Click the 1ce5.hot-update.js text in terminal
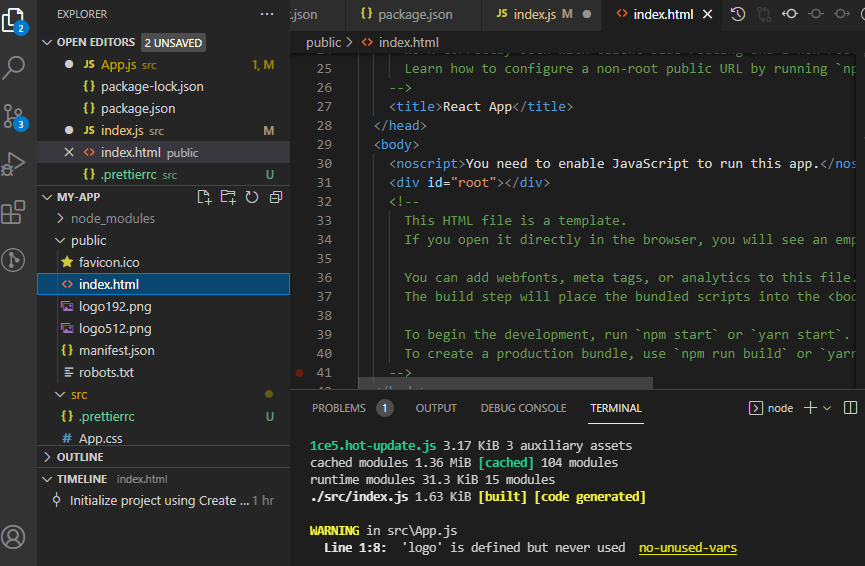The image size is (865, 566). [373, 446]
